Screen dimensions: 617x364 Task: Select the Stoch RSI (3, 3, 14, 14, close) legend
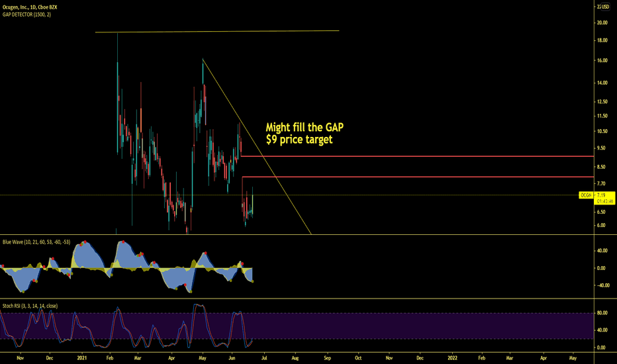[x=30, y=306]
